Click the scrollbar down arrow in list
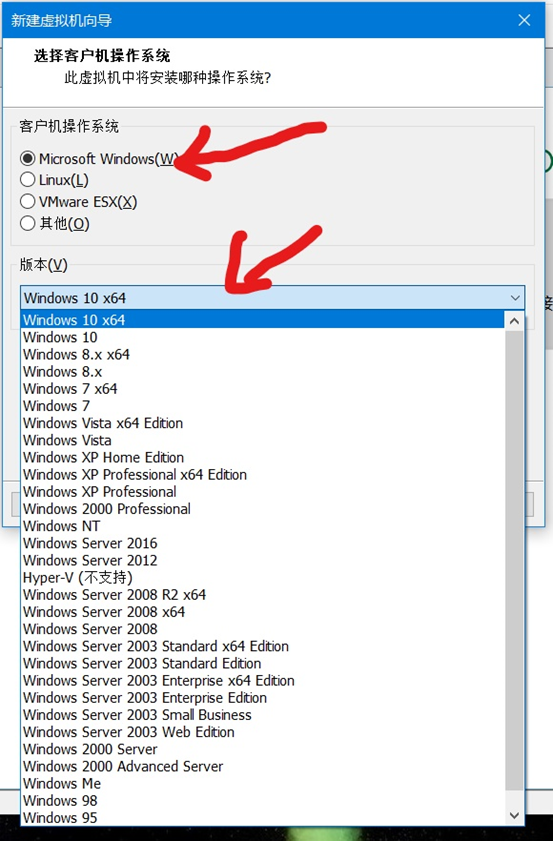 point(514,815)
